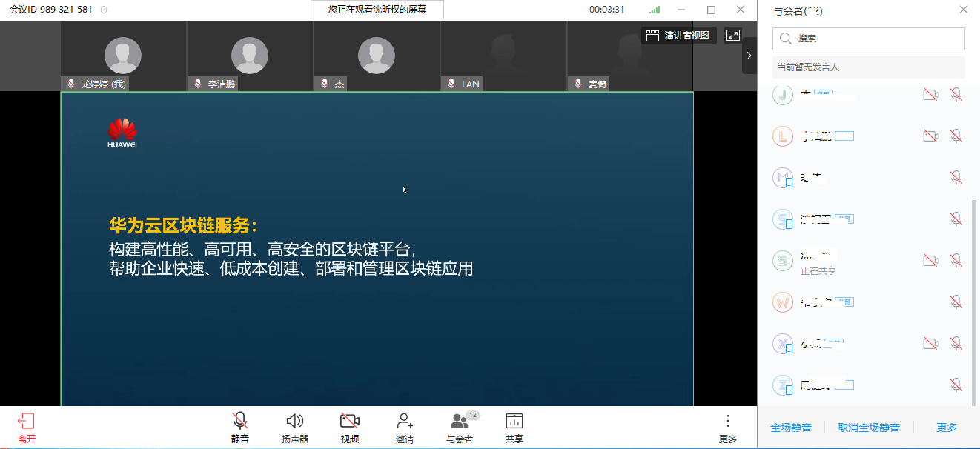Select the blue Z avatar in participant list
The image size is (980, 449).
click(783, 385)
